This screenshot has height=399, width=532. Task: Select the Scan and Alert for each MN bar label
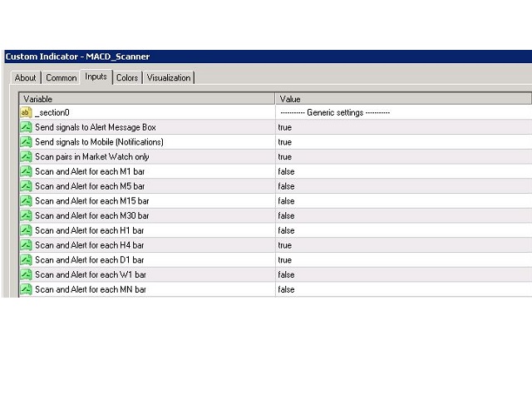(91, 289)
